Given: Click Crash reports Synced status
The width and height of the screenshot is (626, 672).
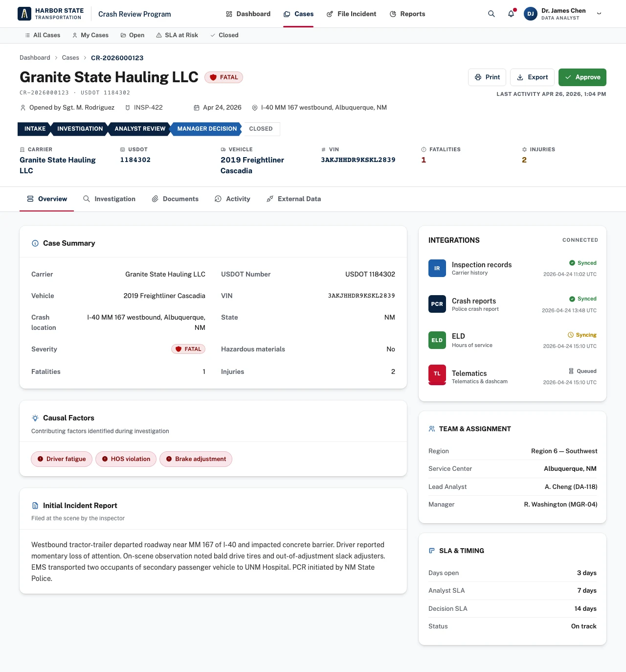Looking at the screenshot, I should pyautogui.click(x=583, y=299).
